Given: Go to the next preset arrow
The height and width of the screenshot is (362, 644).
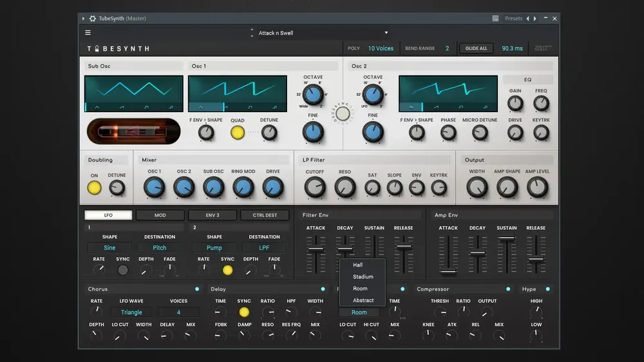Looking at the screenshot, I should coord(535,19).
